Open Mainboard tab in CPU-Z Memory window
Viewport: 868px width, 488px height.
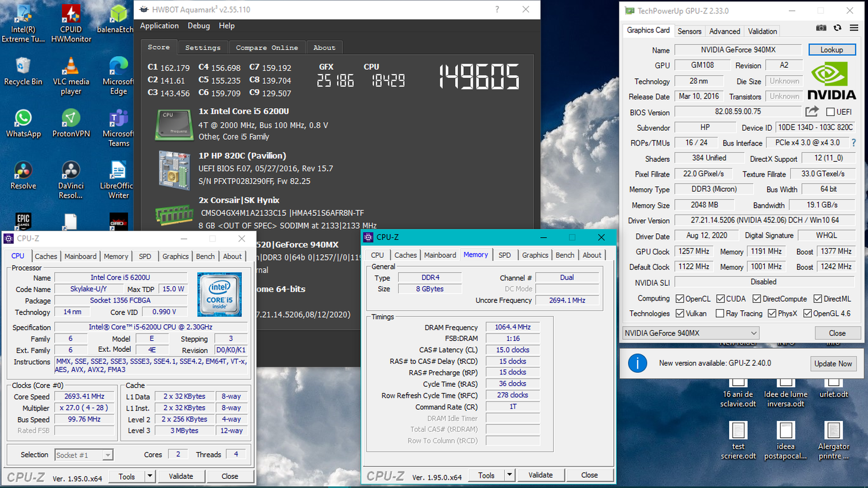440,255
